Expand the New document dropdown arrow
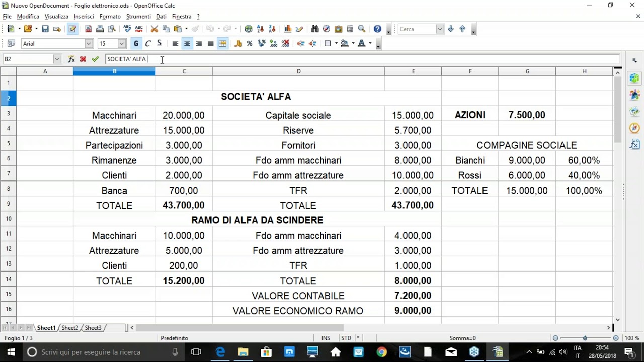Screen dimensions: 644x362 point(19,29)
